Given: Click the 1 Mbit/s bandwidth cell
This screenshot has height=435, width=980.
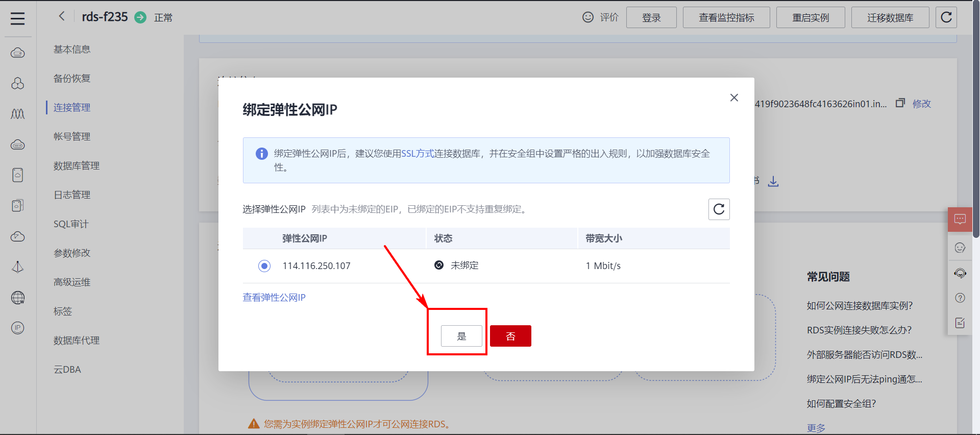Looking at the screenshot, I should [x=603, y=266].
